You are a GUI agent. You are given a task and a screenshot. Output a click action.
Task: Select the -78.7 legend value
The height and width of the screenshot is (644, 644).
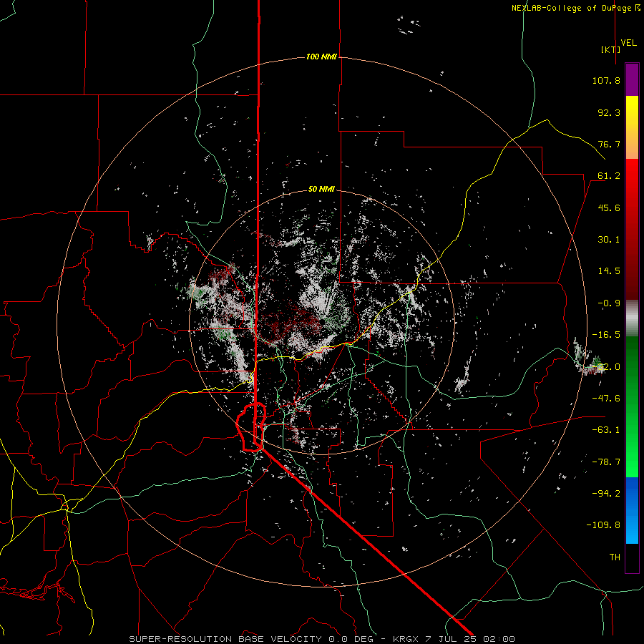(606, 462)
